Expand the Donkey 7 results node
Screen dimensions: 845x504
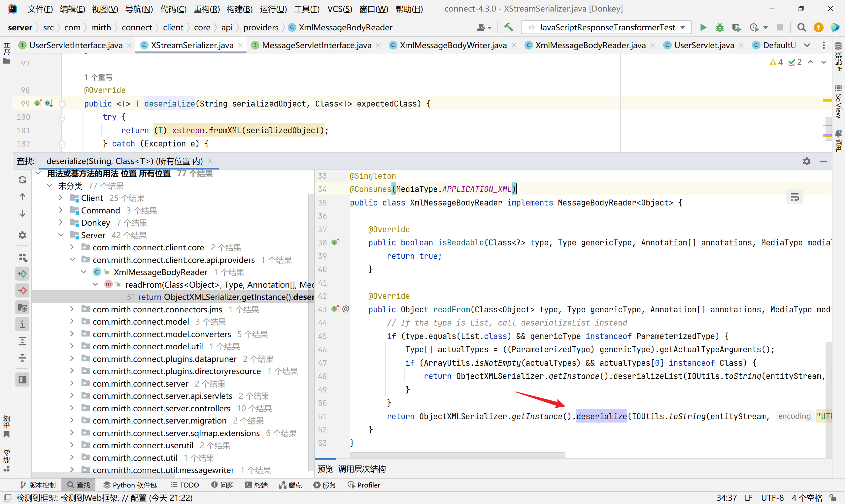click(x=60, y=222)
